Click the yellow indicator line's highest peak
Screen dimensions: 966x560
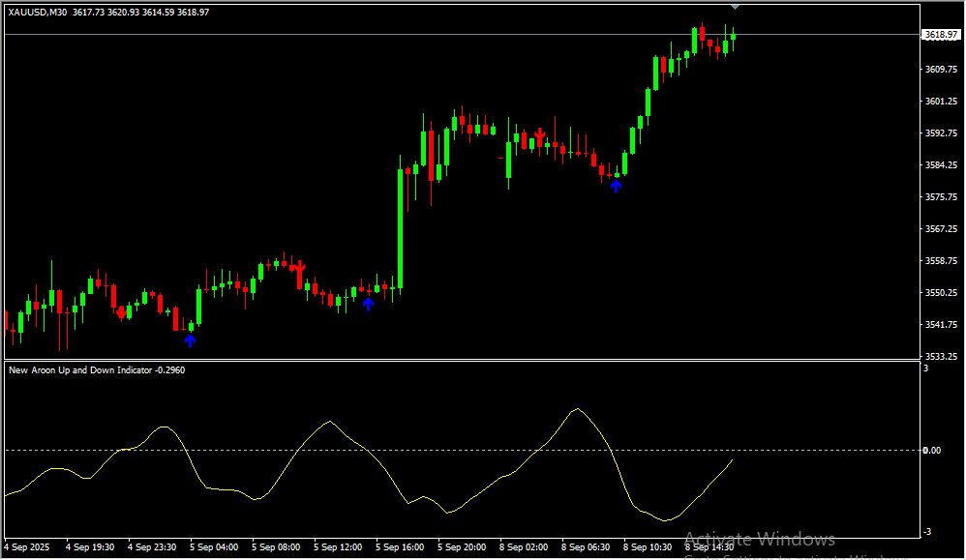578,409
